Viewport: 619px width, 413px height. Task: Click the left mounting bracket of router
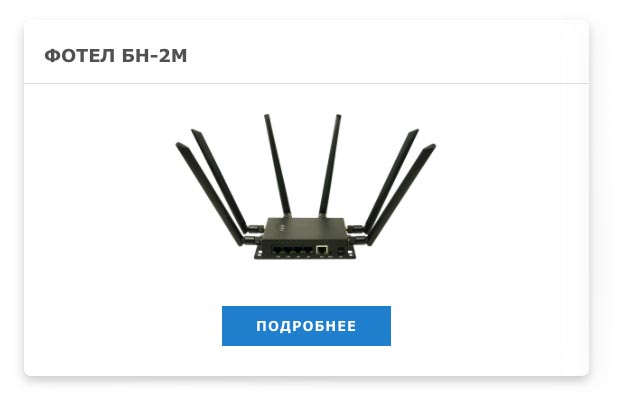(x=259, y=252)
